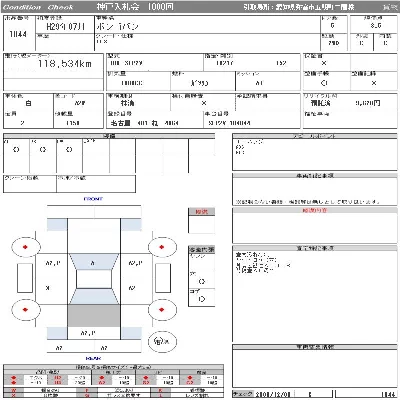Viewport: 400px width, 400px height.
Task: Click the H29 07 registration date field
Action: point(65,26)
